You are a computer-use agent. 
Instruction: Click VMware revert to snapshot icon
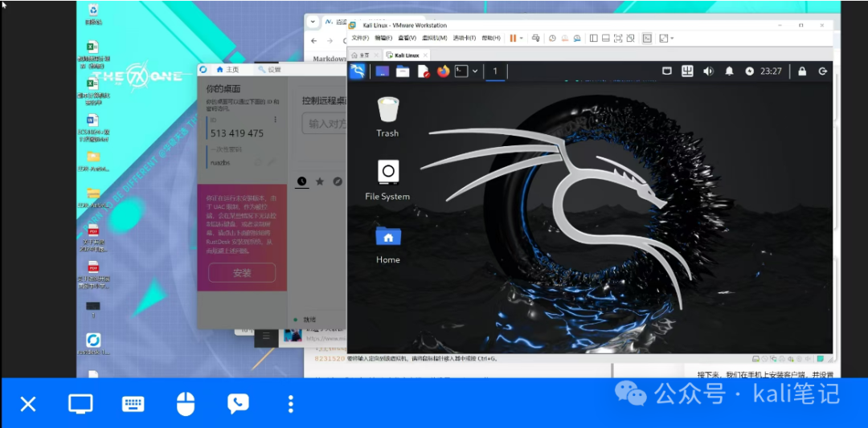click(x=565, y=39)
